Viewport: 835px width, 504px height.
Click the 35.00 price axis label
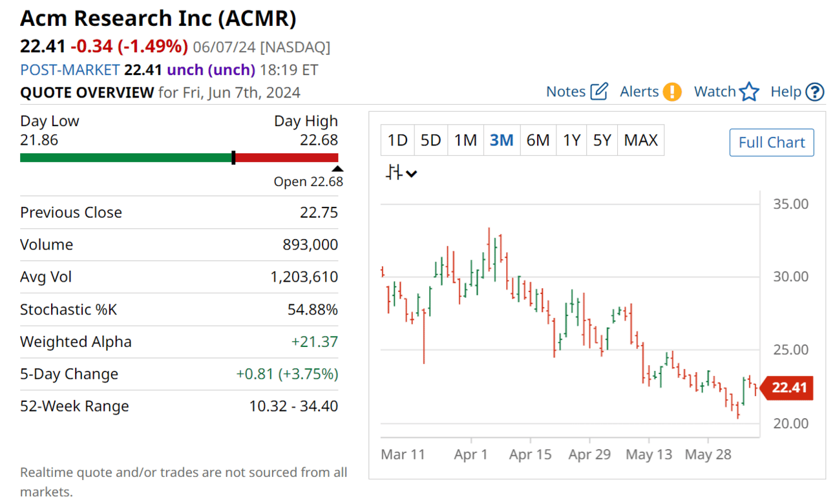[790, 204]
